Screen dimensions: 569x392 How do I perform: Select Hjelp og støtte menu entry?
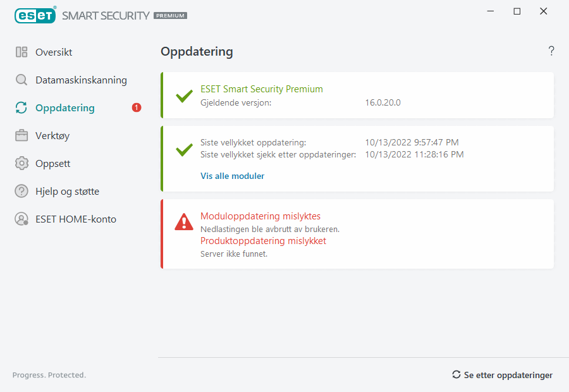pyautogui.click(x=67, y=192)
